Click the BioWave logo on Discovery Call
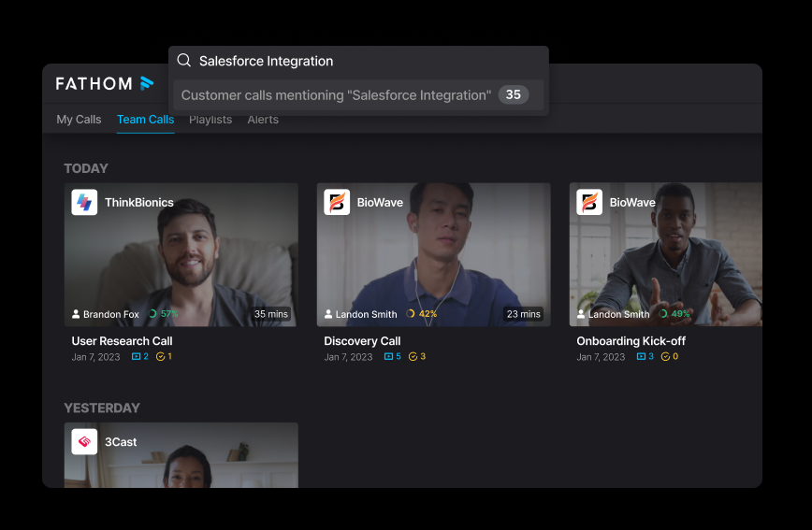The image size is (812, 530). coord(337,203)
